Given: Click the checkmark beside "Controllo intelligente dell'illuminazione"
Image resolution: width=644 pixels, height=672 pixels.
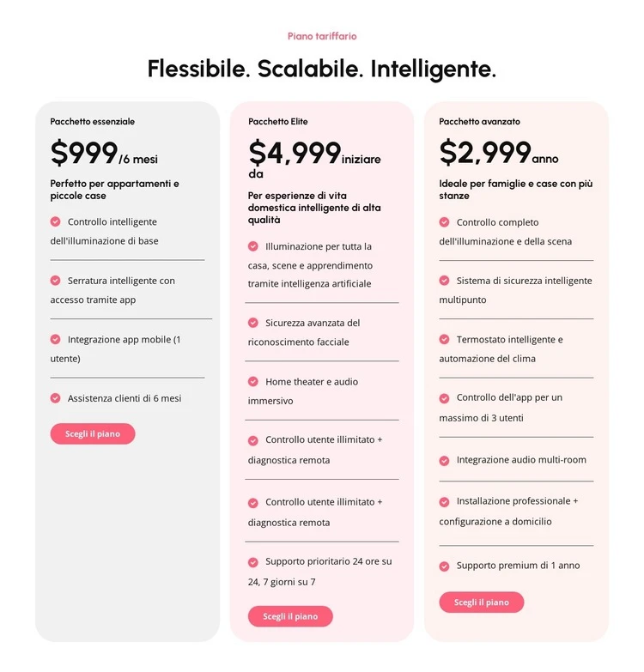Looking at the screenshot, I should (x=56, y=221).
